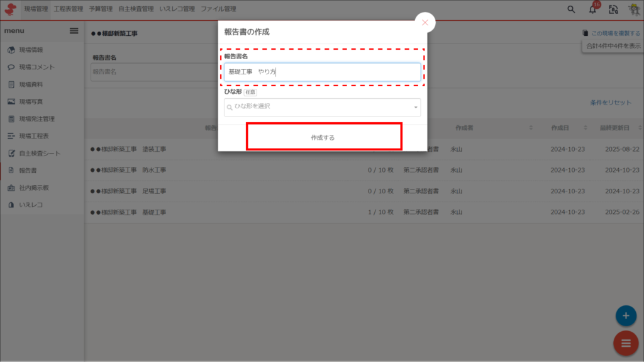The width and height of the screenshot is (644, 362).
Task: Click the home logo icon at top left
Action: tap(11, 9)
